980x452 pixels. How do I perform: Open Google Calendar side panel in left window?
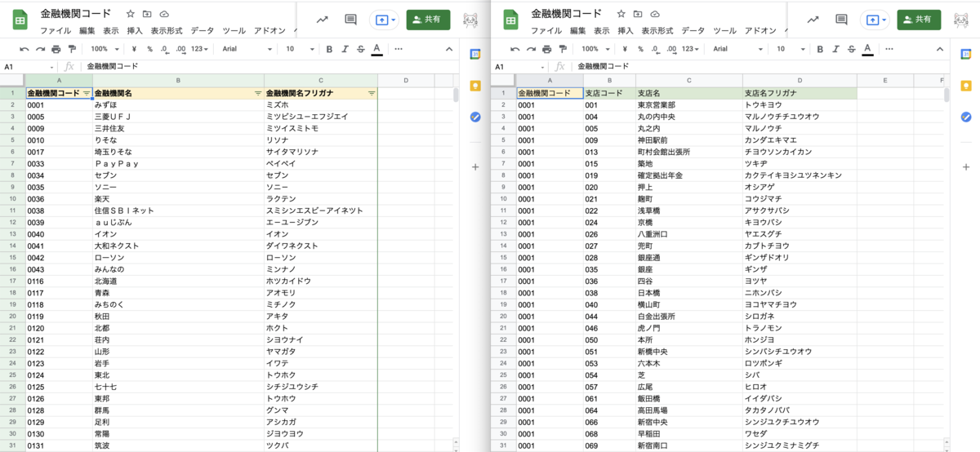(475, 54)
